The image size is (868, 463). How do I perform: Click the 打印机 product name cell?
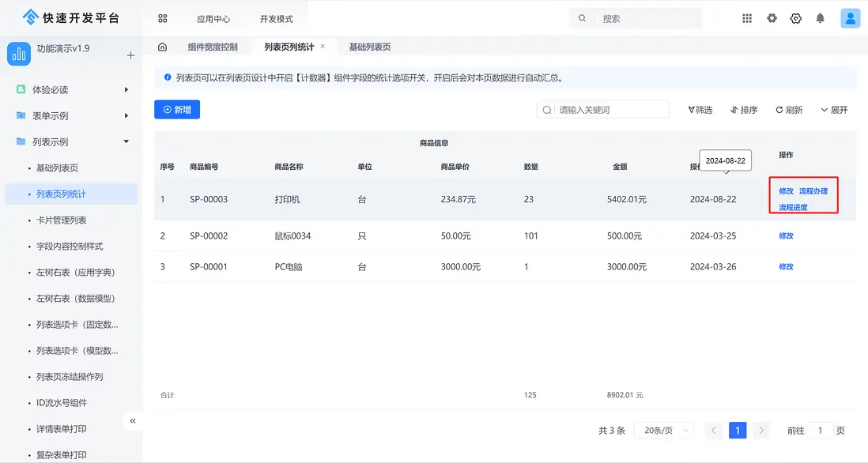click(x=287, y=199)
